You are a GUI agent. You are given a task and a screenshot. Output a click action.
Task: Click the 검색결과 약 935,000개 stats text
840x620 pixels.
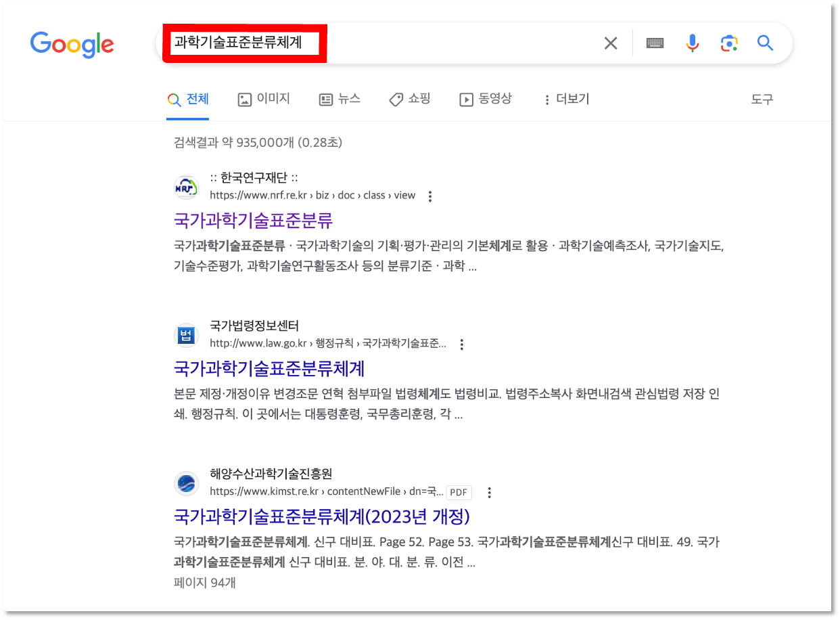(x=258, y=143)
